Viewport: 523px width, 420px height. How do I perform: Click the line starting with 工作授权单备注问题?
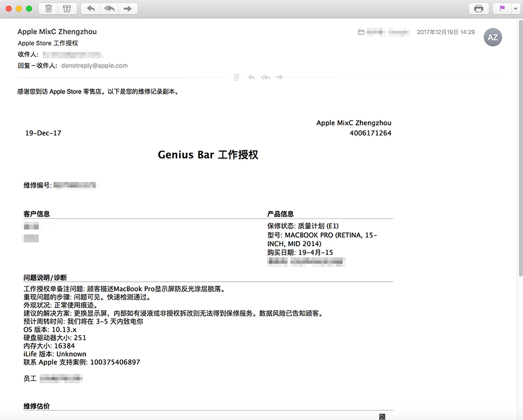[x=125, y=289]
